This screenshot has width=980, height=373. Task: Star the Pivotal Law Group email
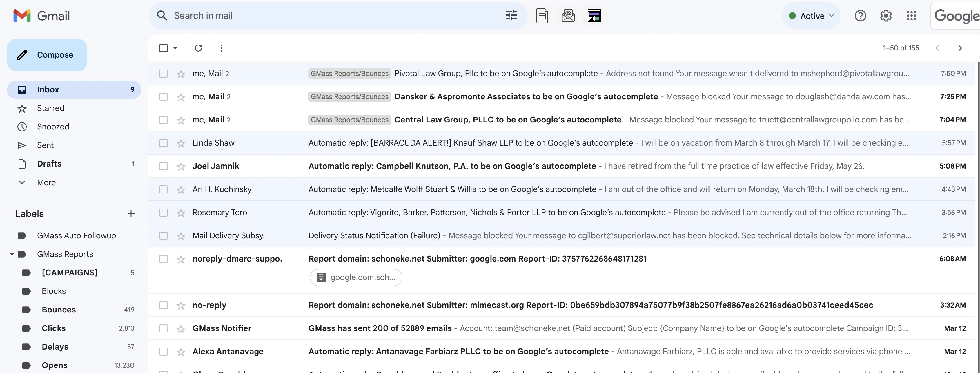[181, 74]
